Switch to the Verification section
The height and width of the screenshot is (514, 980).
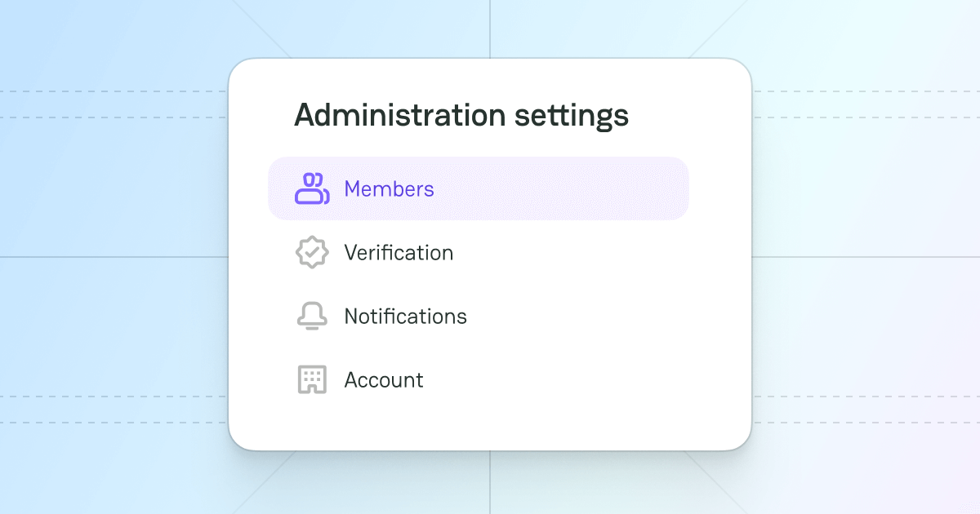[399, 252]
